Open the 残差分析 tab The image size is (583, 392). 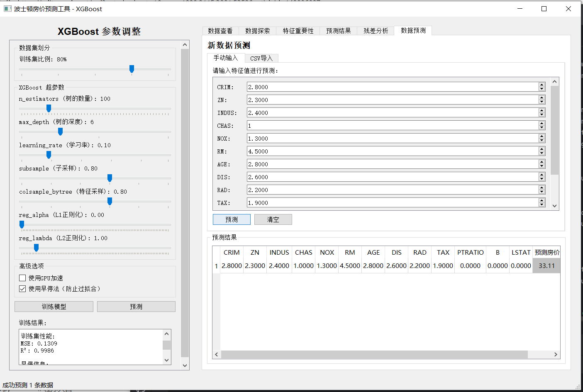[376, 31]
